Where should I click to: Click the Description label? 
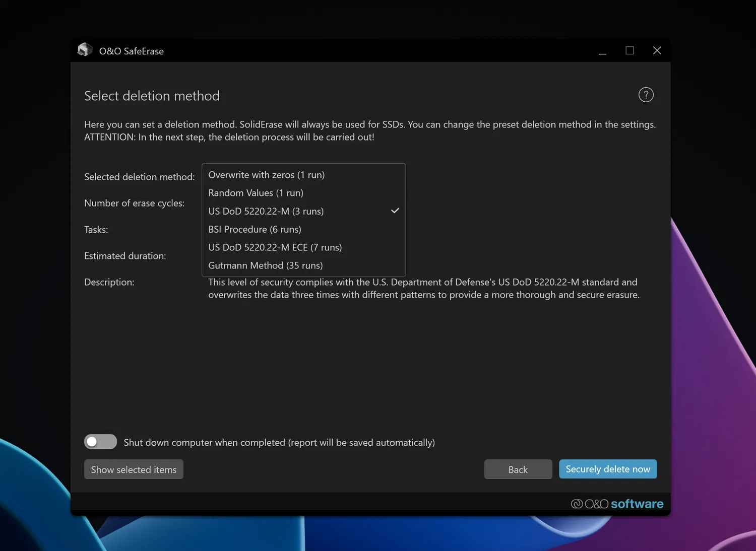point(109,282)
